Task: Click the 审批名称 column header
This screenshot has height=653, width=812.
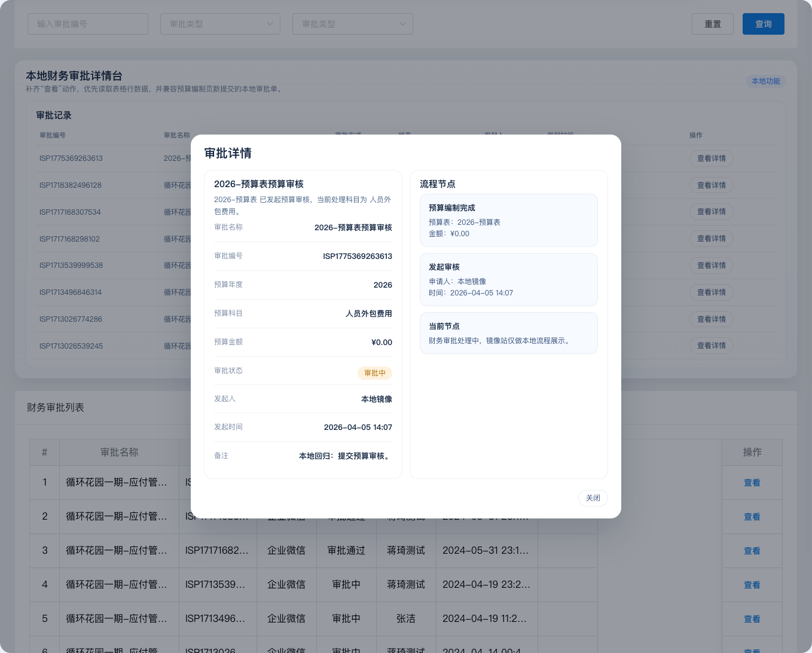Action: coord(119,453)
